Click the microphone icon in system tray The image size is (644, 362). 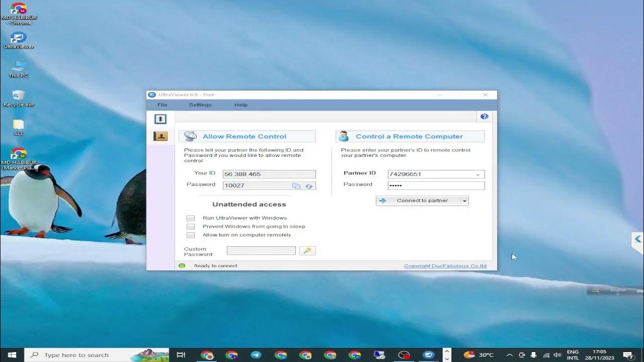pos(534,355)
